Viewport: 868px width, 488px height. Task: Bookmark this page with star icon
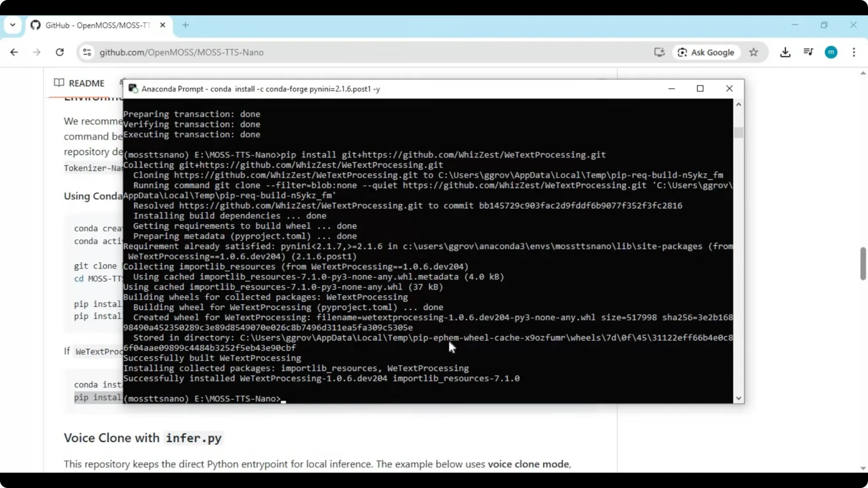coord(753,52)
